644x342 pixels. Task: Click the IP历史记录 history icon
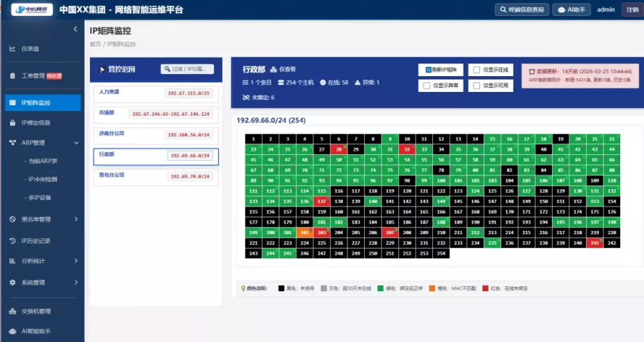click(13, 241)
